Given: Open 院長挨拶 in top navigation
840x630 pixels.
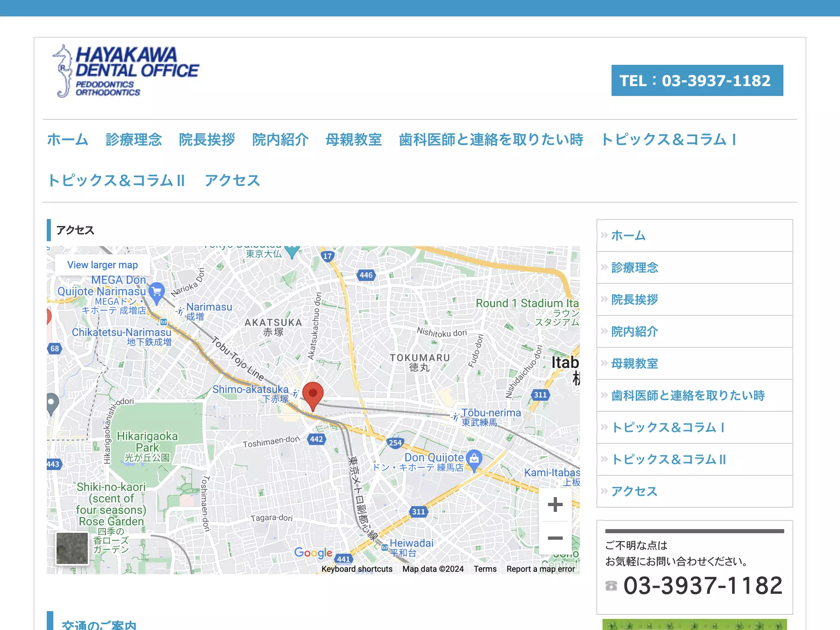Looking at the screenshot, I should click(207, 139).
